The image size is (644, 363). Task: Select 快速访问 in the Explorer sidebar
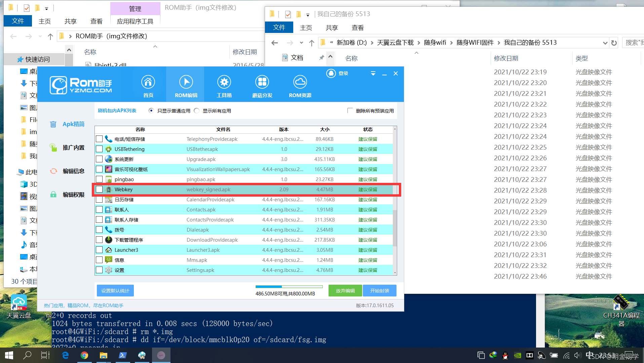click(x=34, y=59)
